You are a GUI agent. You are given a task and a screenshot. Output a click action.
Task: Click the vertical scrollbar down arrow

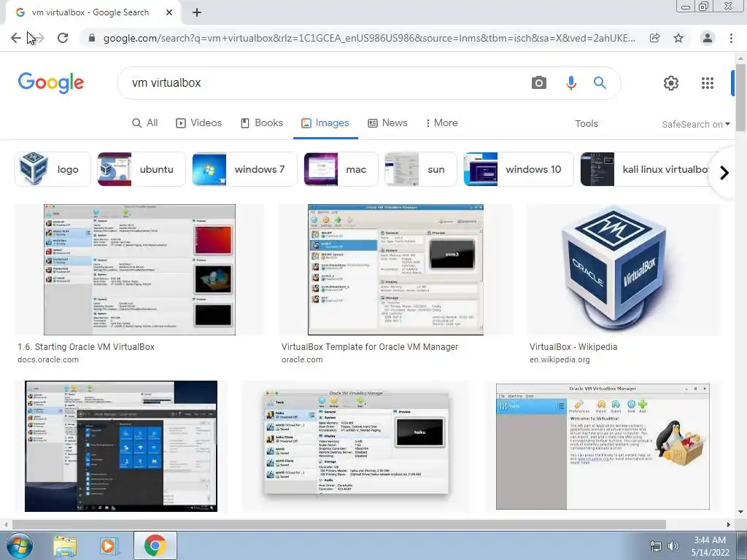pyautogui.click(x=740, y=512)
